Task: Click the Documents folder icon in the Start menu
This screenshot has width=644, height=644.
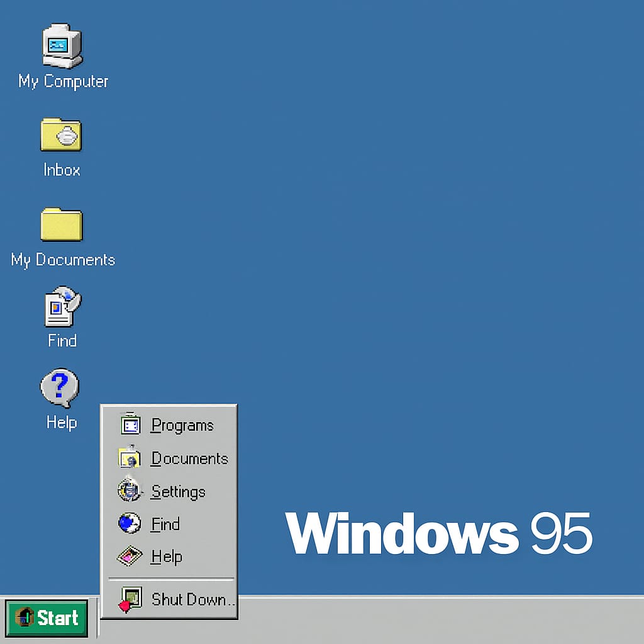Action: (130, 458)
